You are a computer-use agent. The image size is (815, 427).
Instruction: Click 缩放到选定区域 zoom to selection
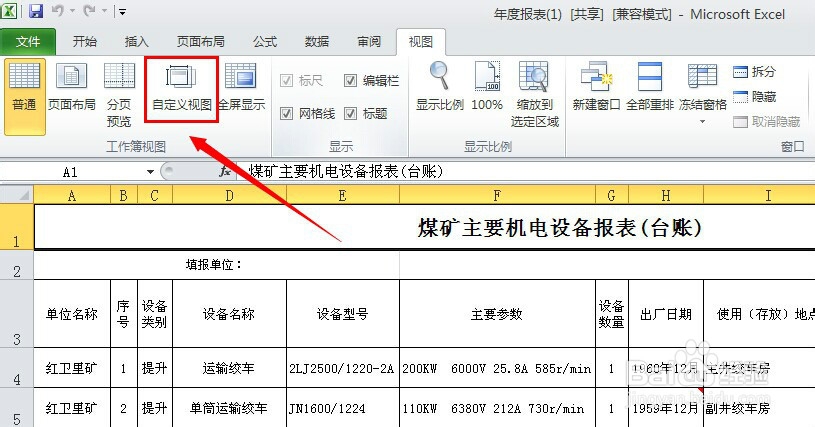pyautogui.click(x=534, y=95)
